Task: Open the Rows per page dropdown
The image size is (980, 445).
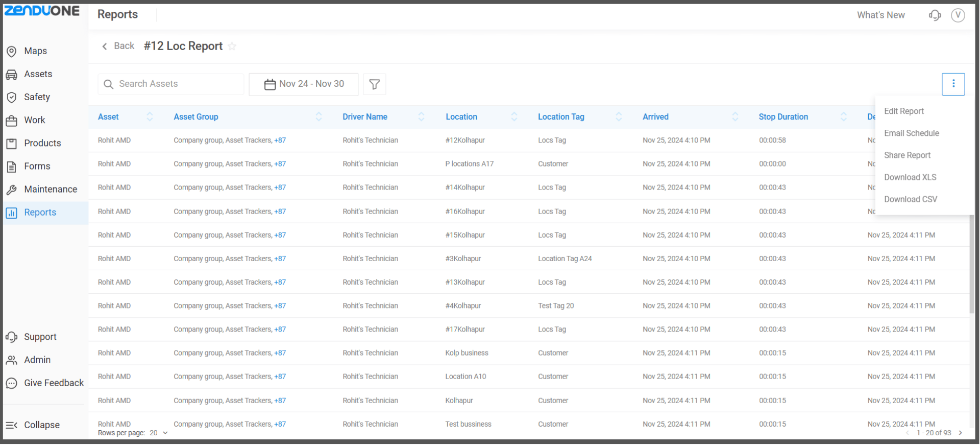Action: click(x=159, y=433)
